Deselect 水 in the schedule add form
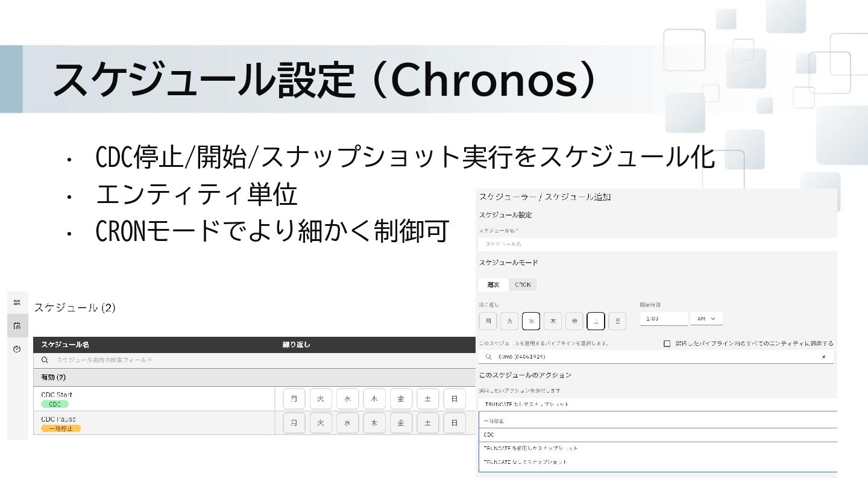This screenshot has height=488, width=868. (531, 321)
